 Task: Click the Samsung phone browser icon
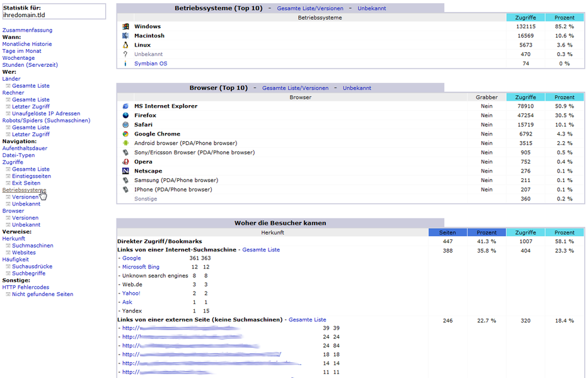(x=125, y=180)
